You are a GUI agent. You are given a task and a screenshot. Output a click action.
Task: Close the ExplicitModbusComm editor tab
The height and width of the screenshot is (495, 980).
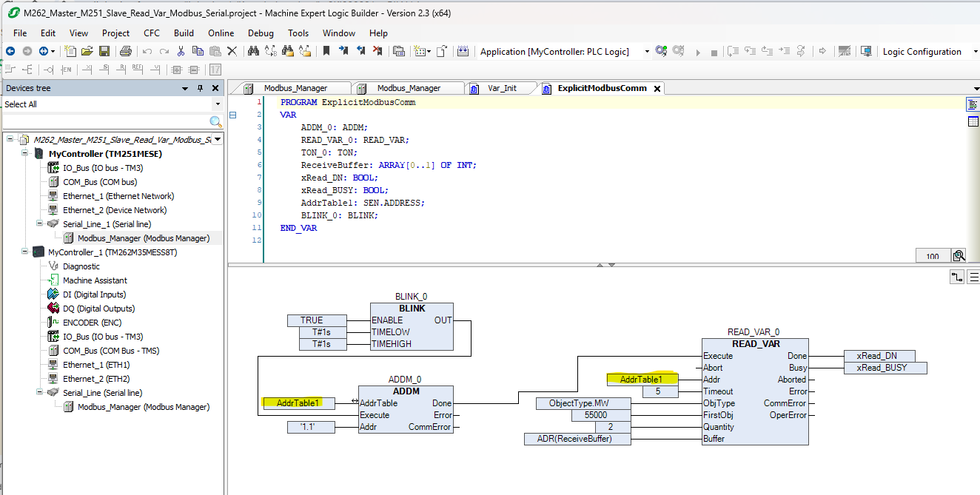click(657, 88)
